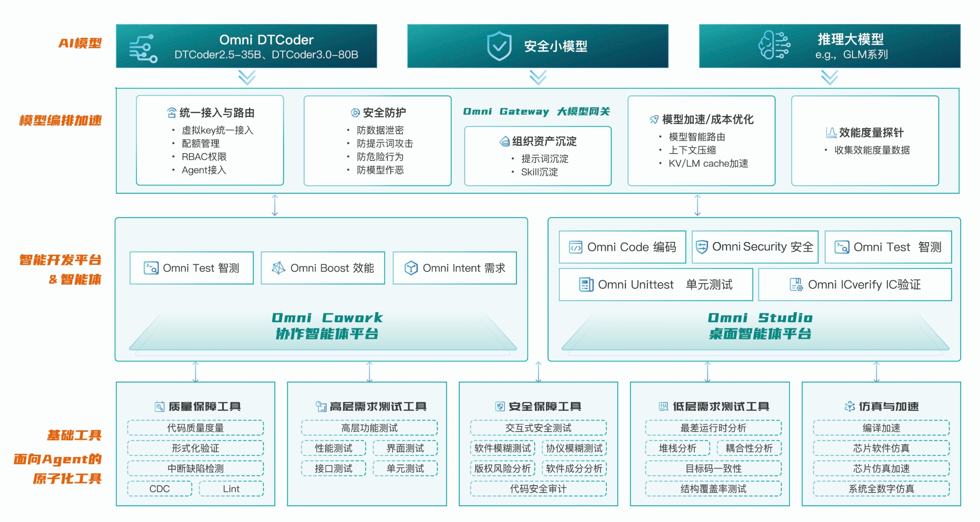
Task: Click the 高层功能测试 chip
Action: coord(370,428)
